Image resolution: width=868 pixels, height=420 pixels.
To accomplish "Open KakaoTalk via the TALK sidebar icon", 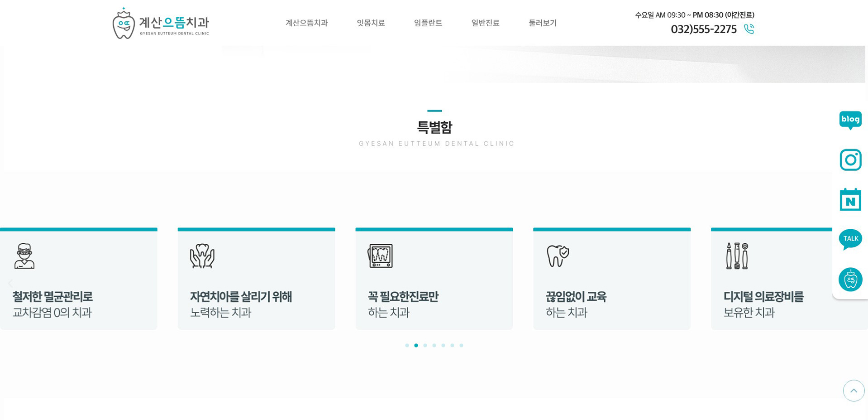I will 850,239.
